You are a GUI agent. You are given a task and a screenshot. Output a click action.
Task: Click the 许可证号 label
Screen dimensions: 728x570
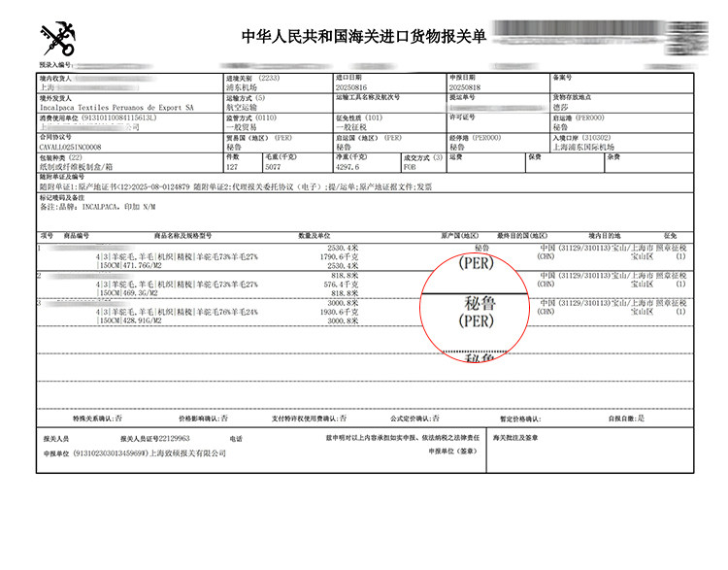coord(462,117)
